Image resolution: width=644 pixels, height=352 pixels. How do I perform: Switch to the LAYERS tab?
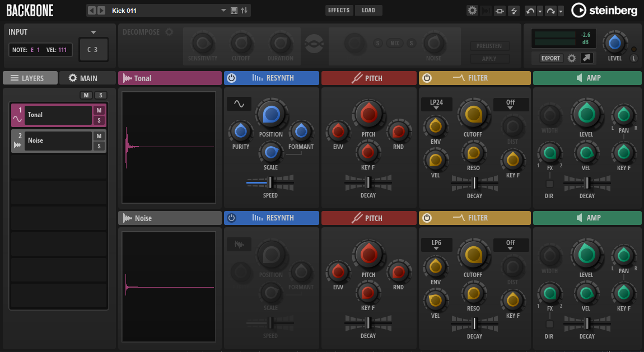pyautogui.click(x=30, y=78)
